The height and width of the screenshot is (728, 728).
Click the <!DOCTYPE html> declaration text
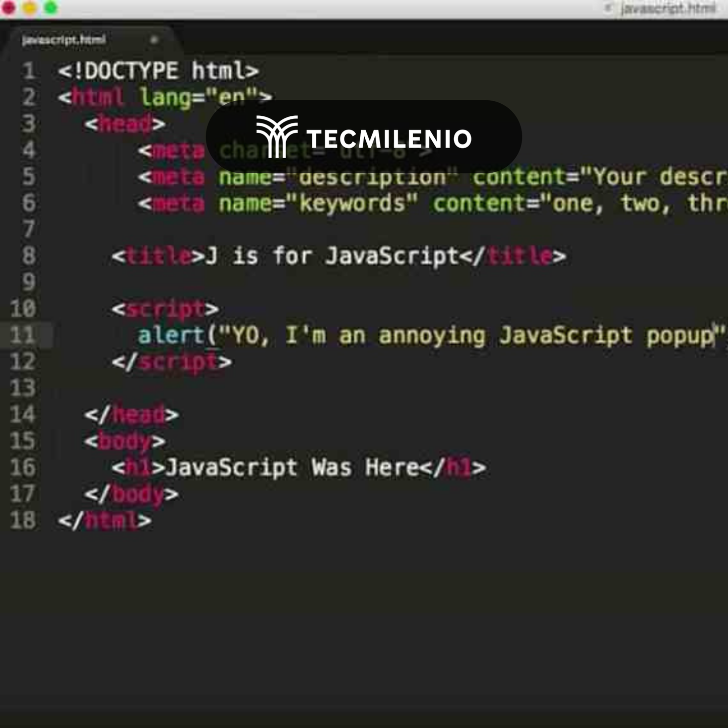(159, 71)
